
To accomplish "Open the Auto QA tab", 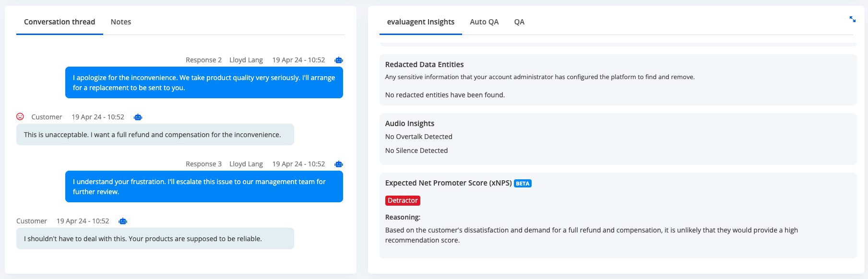I will tap(484, 22).
